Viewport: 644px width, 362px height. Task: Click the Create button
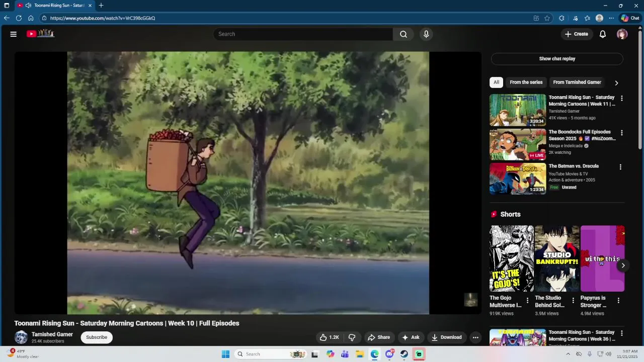pos(577,34)
